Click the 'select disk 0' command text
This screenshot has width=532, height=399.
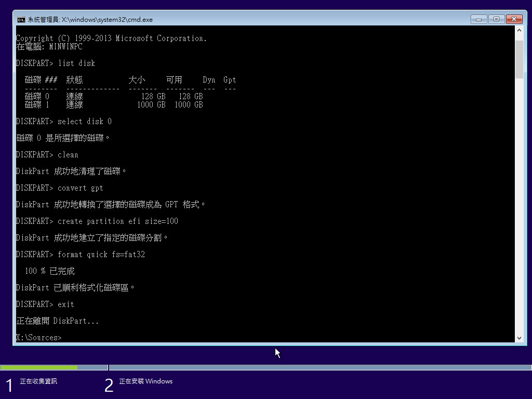85,122
